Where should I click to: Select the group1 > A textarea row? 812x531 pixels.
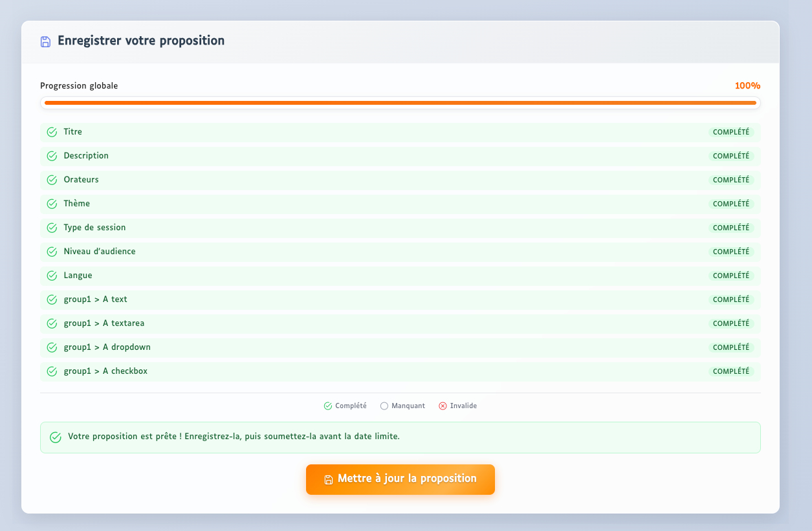pos(400,323)
